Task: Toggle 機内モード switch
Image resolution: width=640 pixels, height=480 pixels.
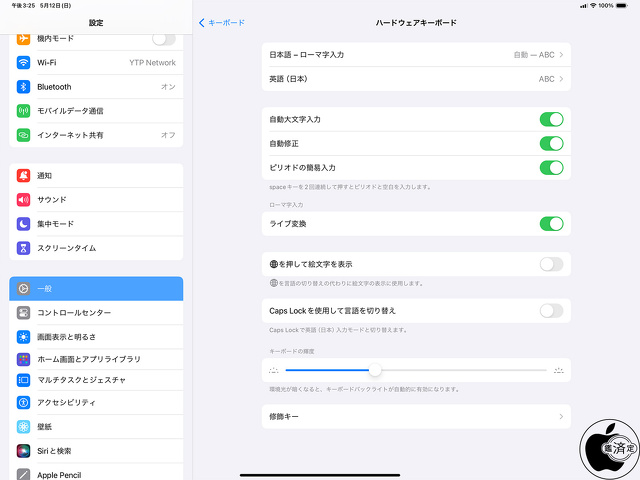Action: pyautogui.click(x=164, y=39)
